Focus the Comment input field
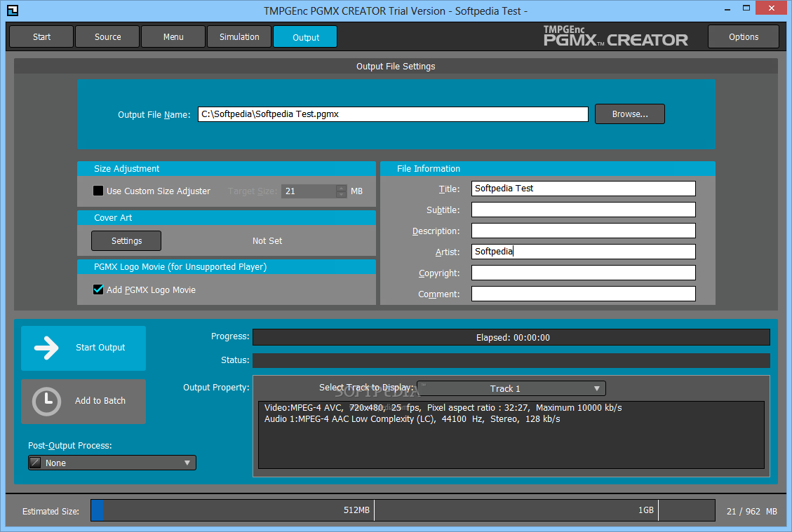Screen dimensions: 792x532 (584, 294)
